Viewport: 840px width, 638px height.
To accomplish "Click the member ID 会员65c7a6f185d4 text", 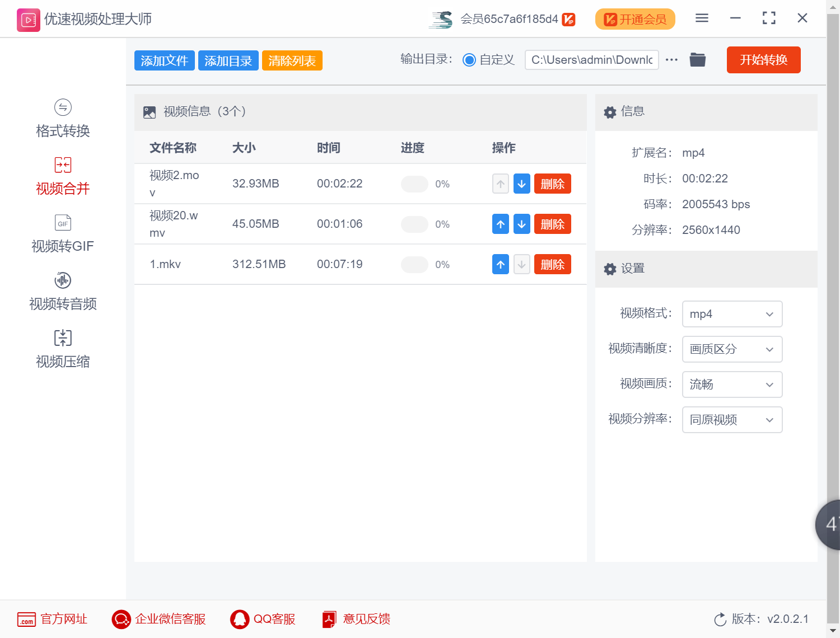I will coord(510,19).
